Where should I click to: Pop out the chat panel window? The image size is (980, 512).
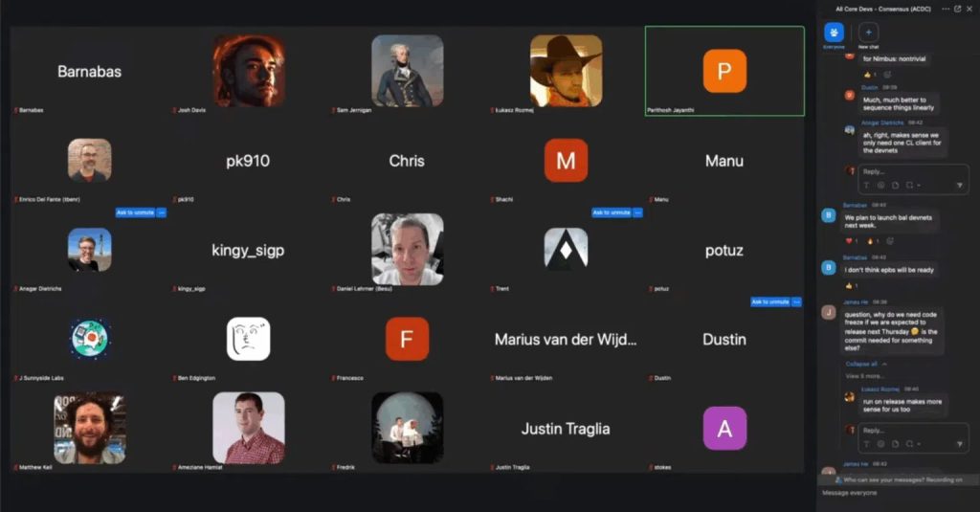[x=958, y=9]
